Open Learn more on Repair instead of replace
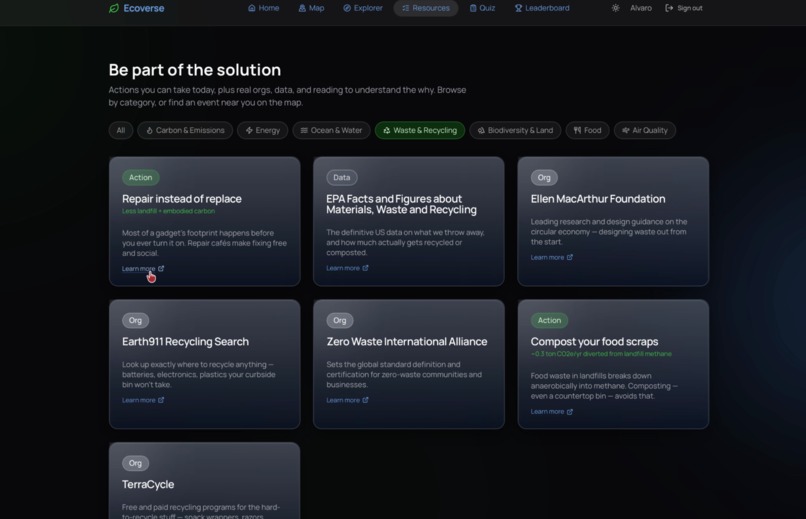The width and height of the screenshot is (806, 519). [143, 269]
